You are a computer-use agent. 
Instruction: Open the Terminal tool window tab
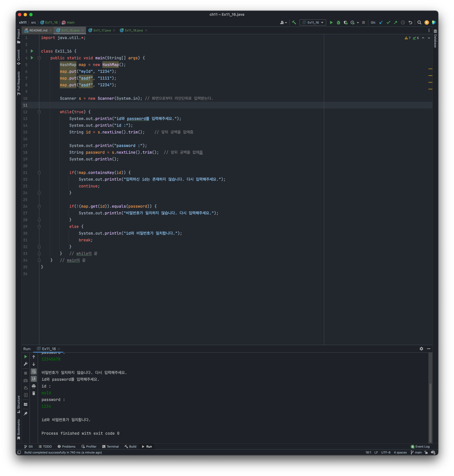tap(110, 446)
